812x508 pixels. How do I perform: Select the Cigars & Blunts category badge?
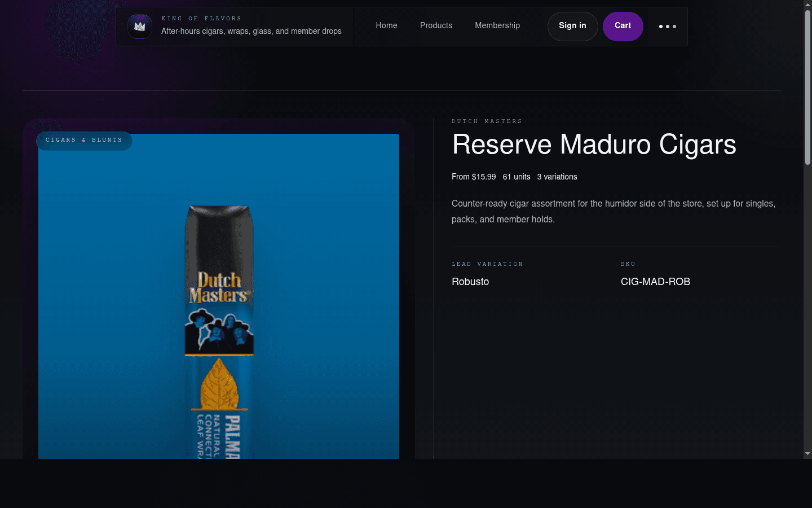click(x=84, y=141)
